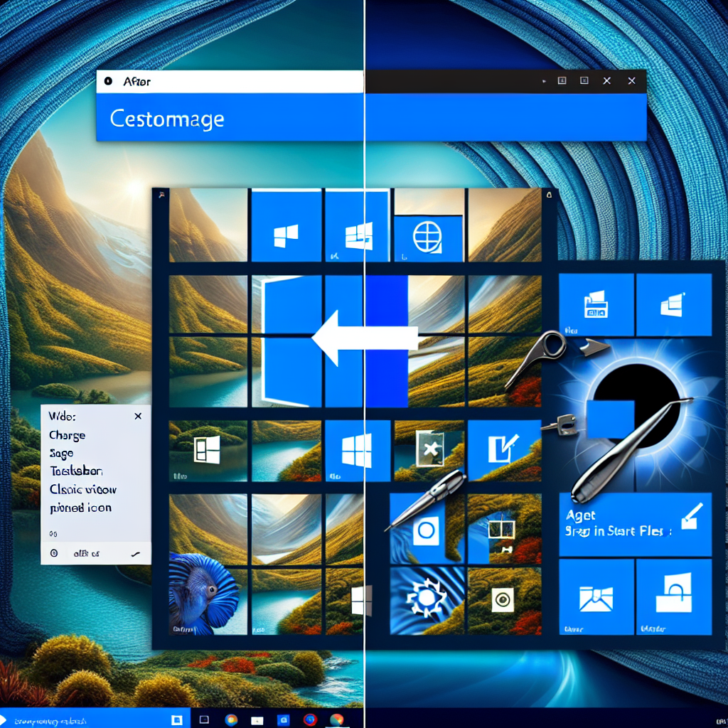The image size is (728, 728).
Task: Choose the pinned icon menu entry
Action: [81, 508]
